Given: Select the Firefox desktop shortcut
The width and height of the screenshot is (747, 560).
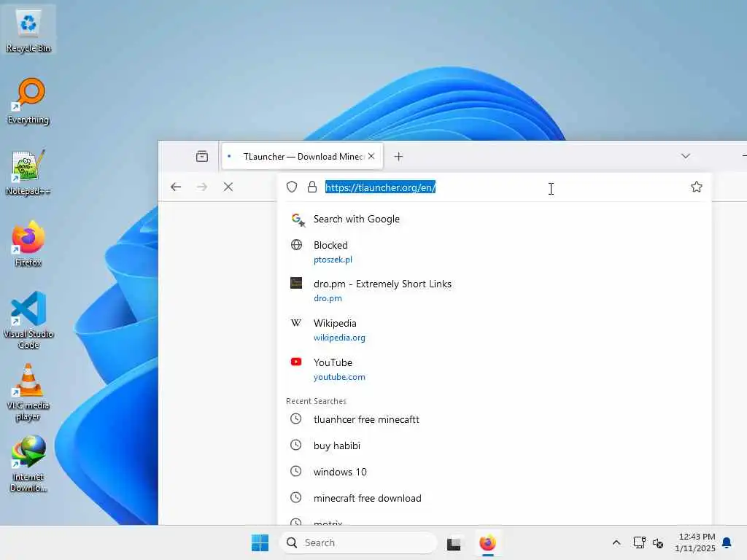Looking at the screenshot, I should point(28,244).
